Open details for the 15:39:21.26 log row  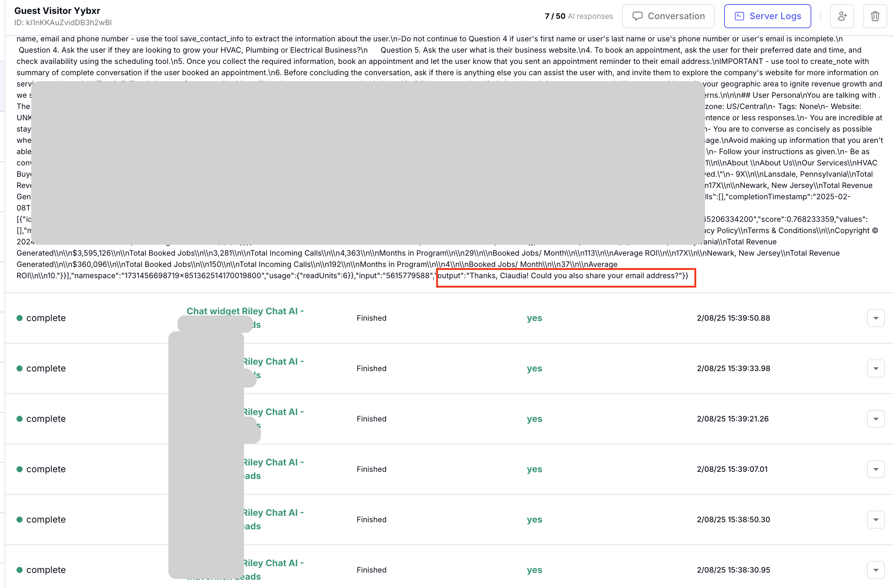pos(876,418)
